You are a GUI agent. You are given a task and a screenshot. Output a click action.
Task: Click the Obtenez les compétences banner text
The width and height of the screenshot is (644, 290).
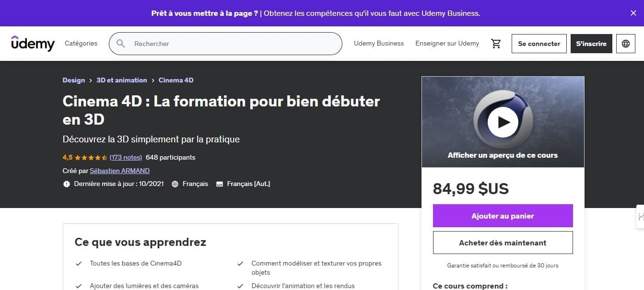point(372,13)
